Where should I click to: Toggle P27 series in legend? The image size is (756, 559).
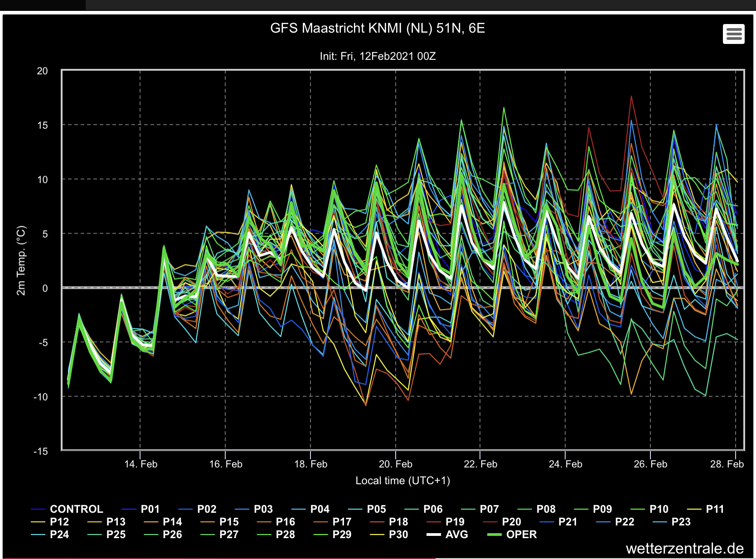coord(229,535)
